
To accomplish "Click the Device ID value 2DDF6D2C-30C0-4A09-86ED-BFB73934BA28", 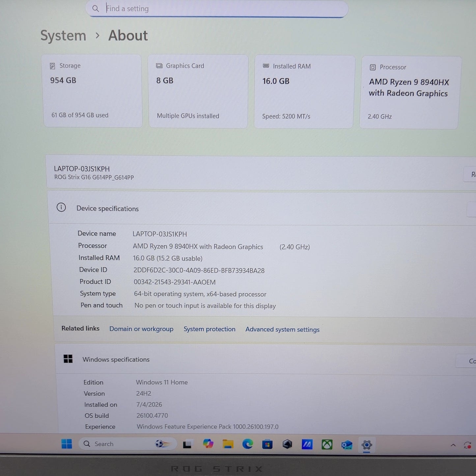I will (199, 270).
